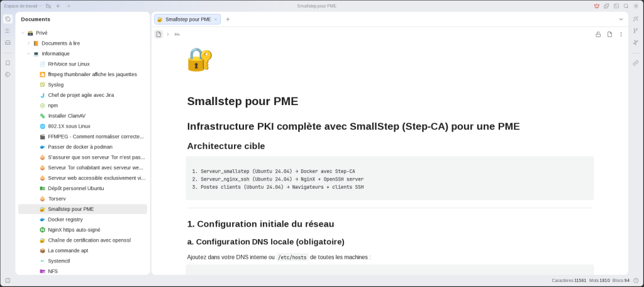The image size is (644, 287).
Task: Collapse the Privé notebook
Action: 23,33
